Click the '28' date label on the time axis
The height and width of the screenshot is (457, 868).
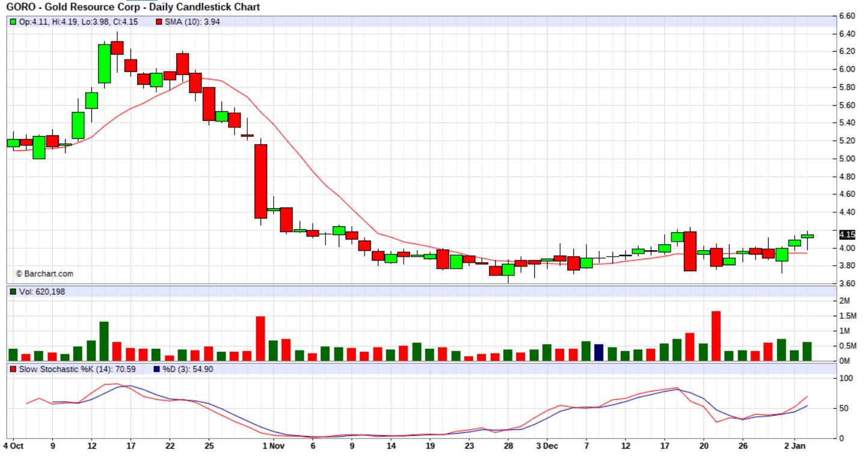click(508, 446)
